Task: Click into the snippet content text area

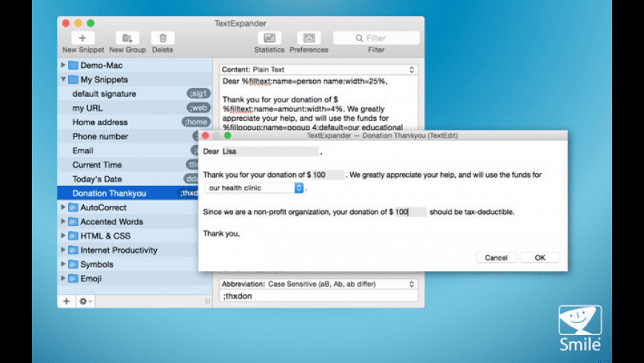Action: coord(318,103)
